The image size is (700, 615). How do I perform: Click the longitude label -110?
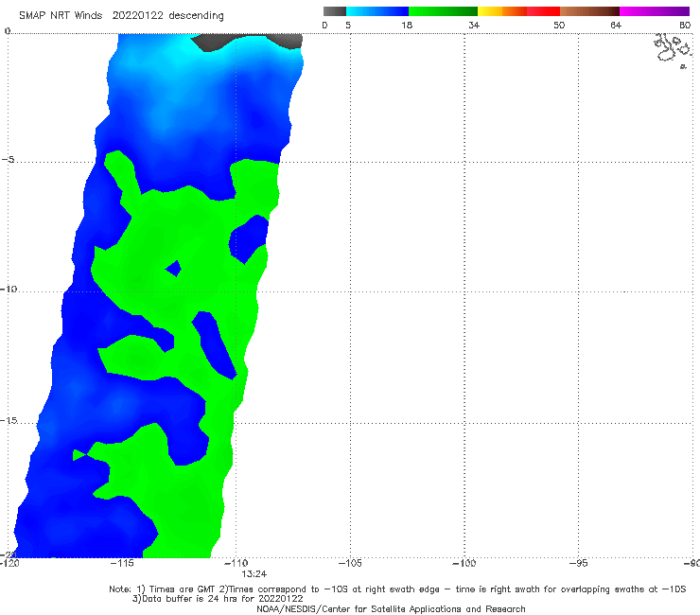(x=236, y=563)
